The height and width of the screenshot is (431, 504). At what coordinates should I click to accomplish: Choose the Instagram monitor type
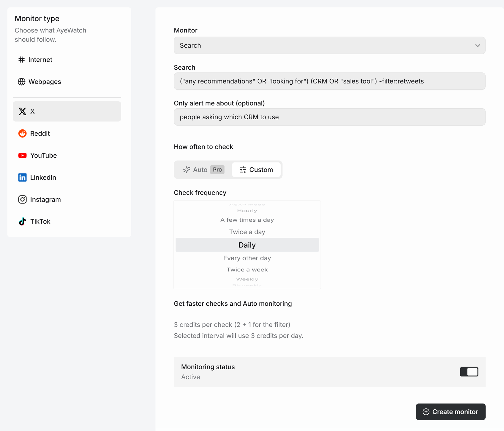67,200
